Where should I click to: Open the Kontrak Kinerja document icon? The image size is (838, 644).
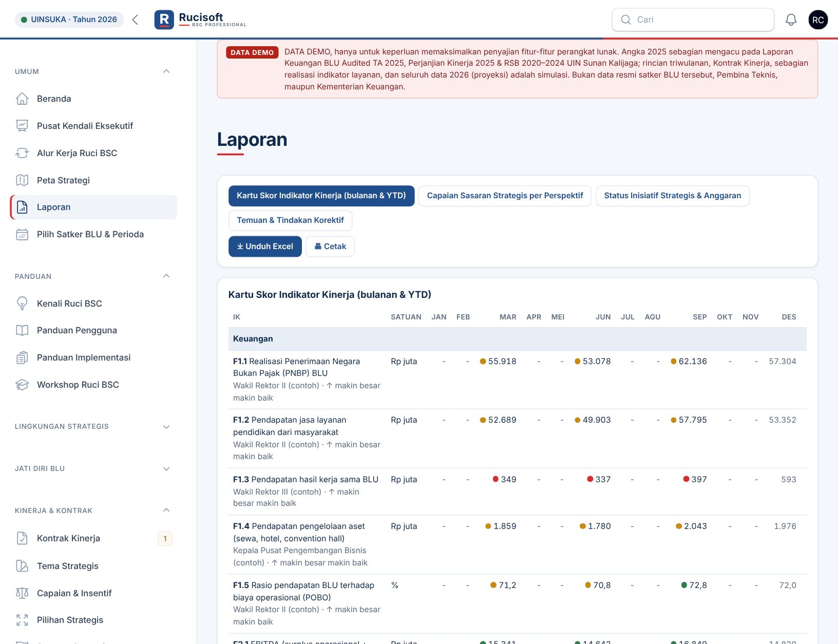[22, 538]
